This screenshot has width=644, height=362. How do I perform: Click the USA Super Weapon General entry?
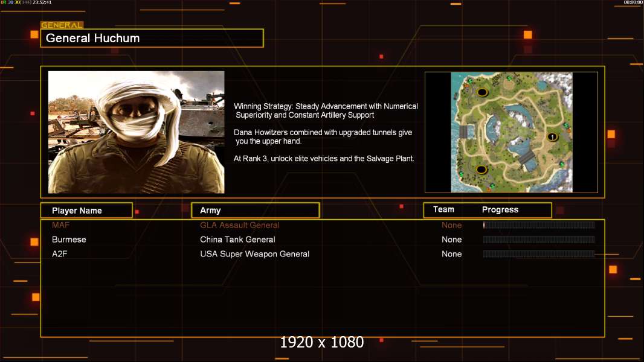point(255,254)
